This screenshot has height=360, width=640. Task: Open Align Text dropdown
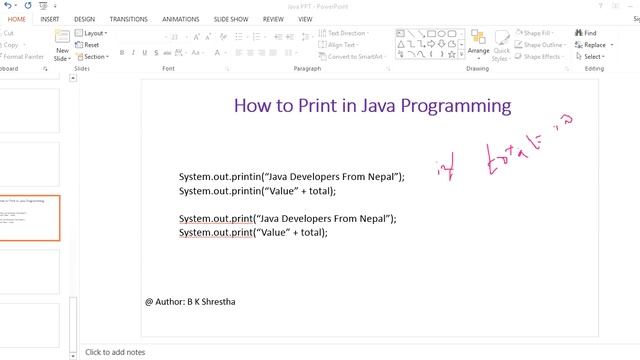pos(338,45)
